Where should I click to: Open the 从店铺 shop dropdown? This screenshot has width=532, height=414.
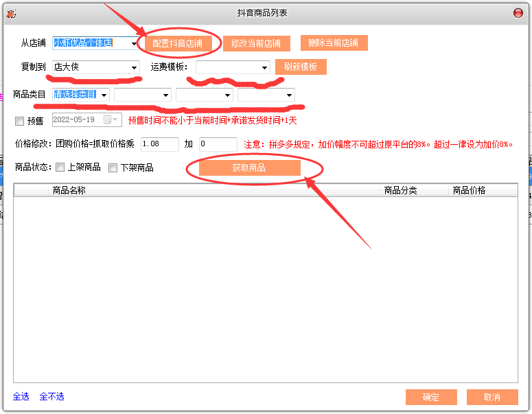(x=134, y=43)
